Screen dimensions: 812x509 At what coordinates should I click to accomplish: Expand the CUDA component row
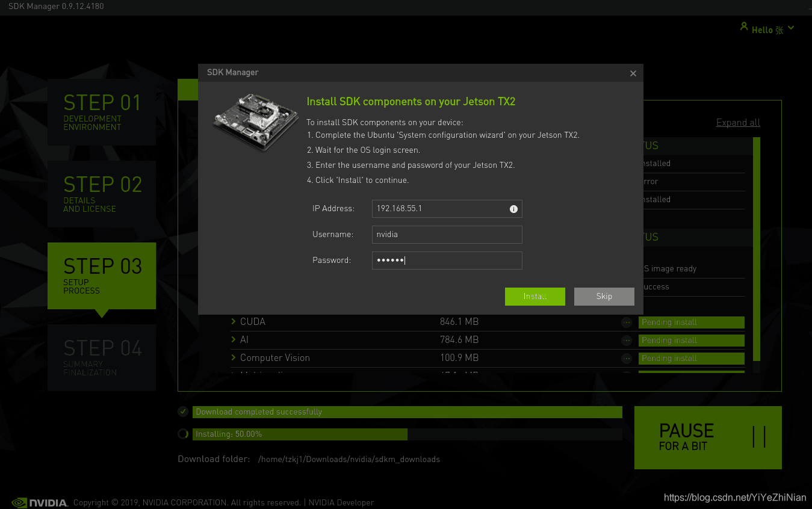click(233, 322)
